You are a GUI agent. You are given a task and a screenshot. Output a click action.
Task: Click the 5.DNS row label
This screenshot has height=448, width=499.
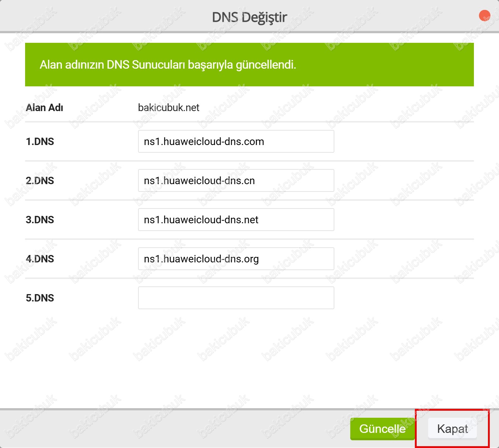pos(40,298)
